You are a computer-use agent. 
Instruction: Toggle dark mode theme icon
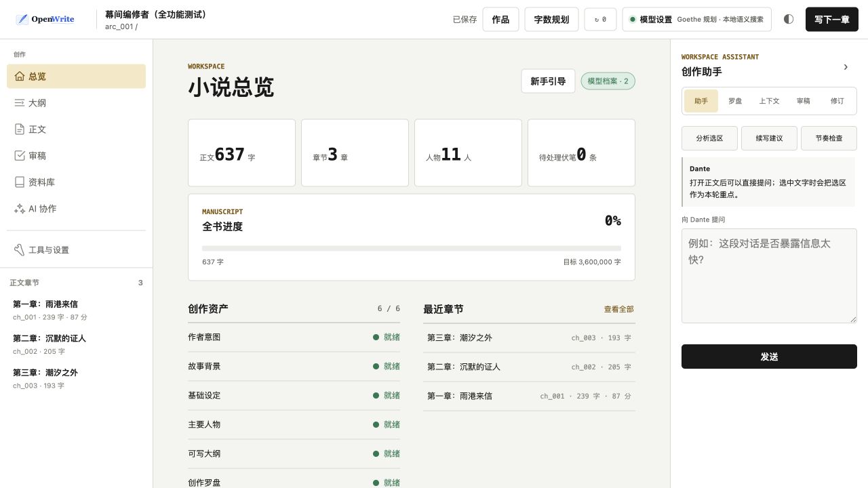[x=789, y=19]
